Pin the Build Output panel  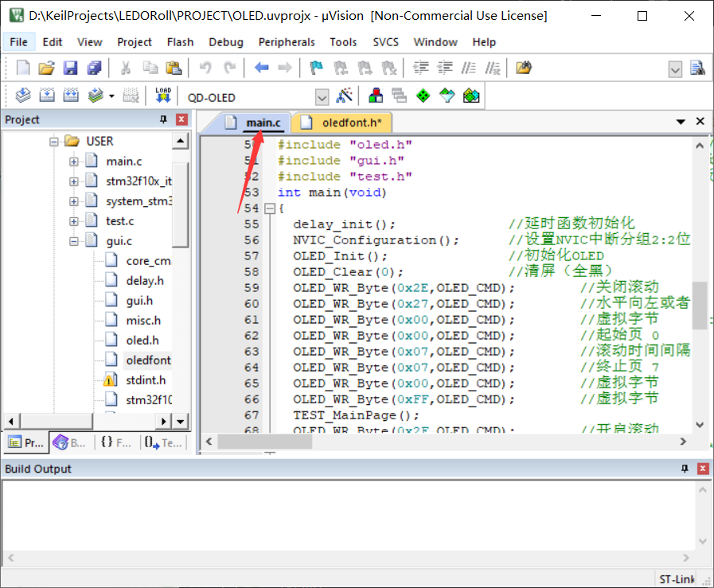[685, 469]
